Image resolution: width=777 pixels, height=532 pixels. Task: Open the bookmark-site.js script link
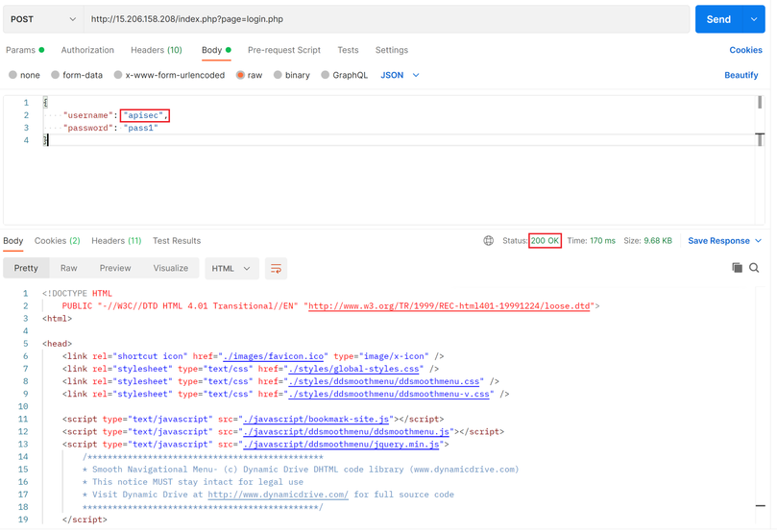click(x=316, y=419)
